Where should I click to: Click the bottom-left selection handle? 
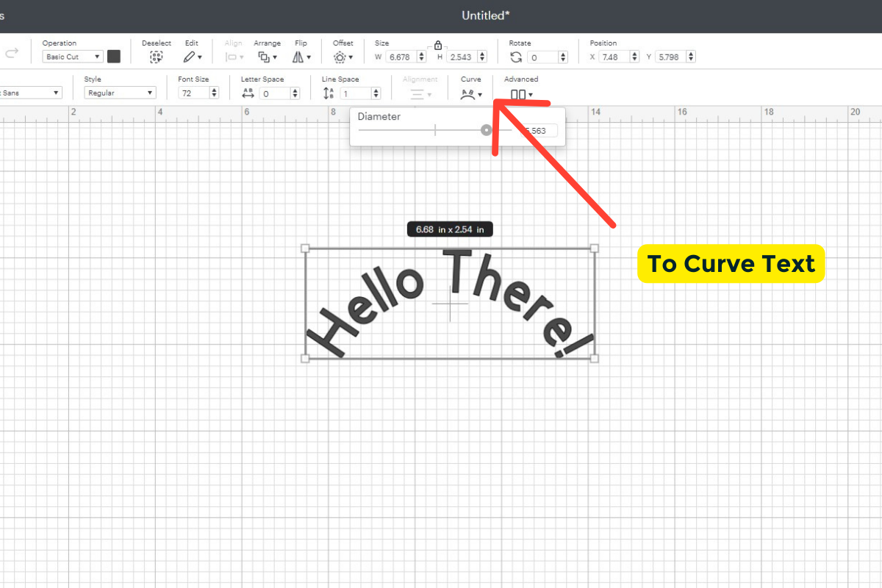coord(306,358)
